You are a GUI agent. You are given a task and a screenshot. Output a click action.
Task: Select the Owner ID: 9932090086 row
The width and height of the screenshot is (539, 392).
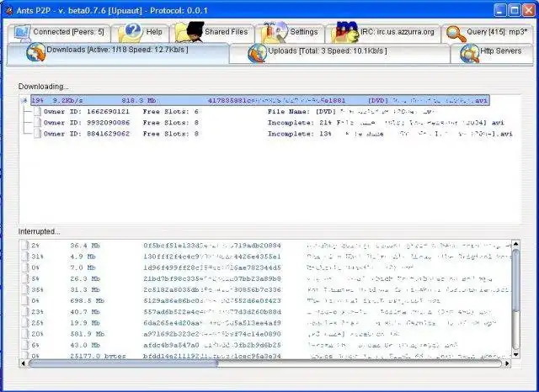coord(269,123)
